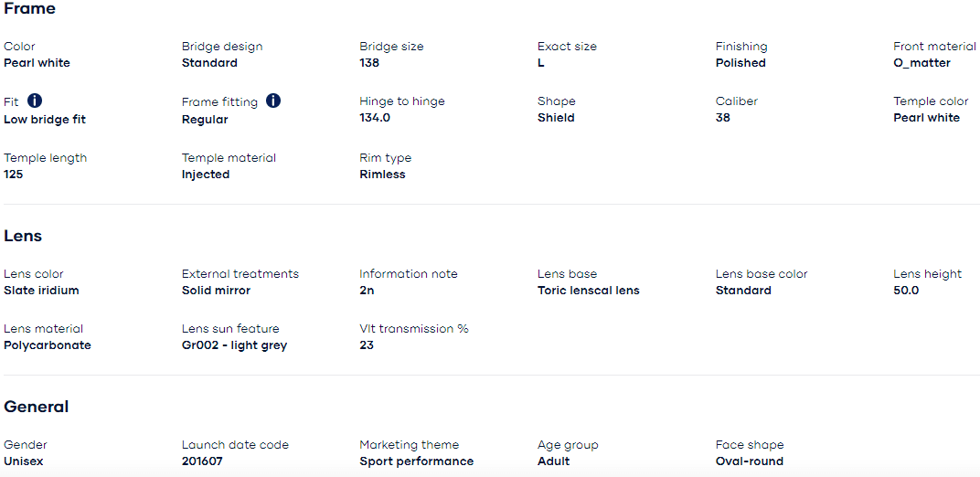This screenshot has width=980, height=477.
Task: Click the Frame section heading
Action: [29, 9]
